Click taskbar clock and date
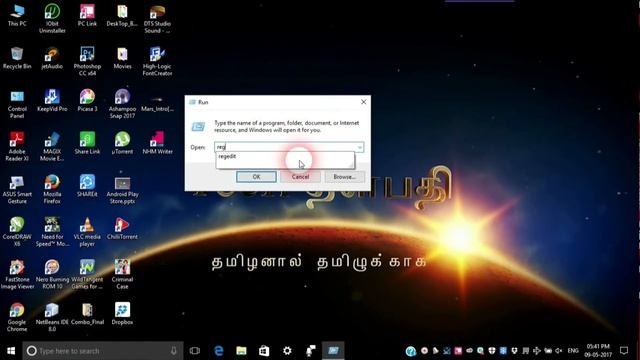 [598, 351]
